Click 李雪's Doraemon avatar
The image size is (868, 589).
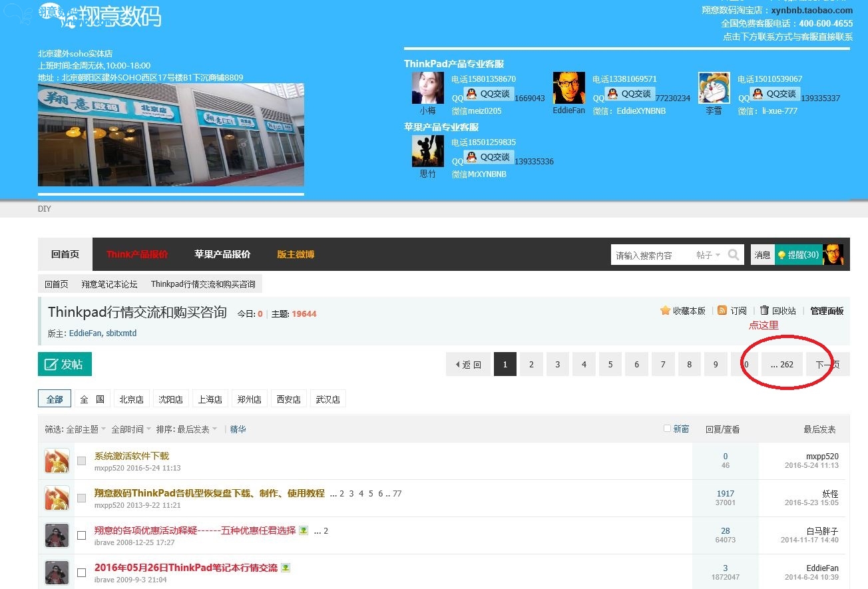click(714, 88)
